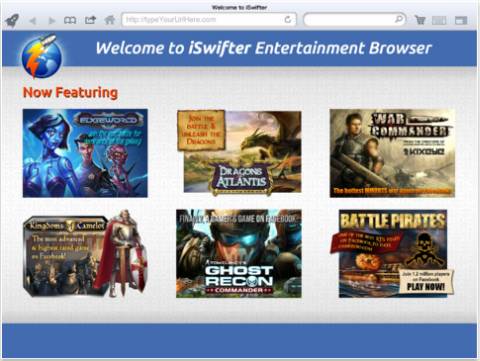This screenshot has width=480, height=361.
Task: Open the War Commander game tile
Action: coord(392,153)
